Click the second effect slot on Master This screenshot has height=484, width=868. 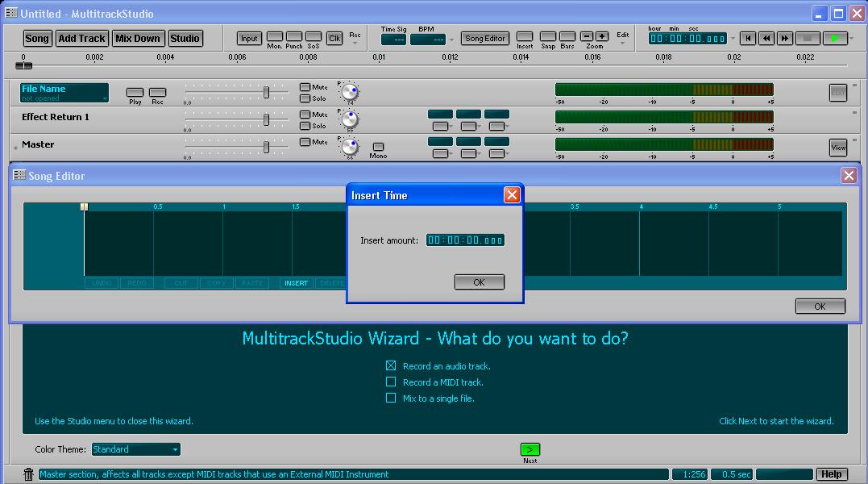[x=468, y=142]
